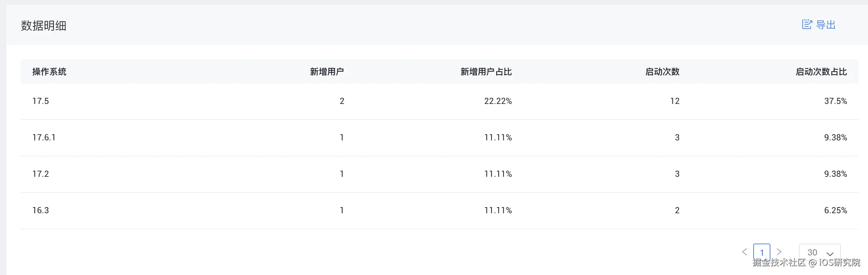The height and width of the screenshot is (275, 868).
Task: Click the 数据明细 section title
Action: [x=44, y=26]
